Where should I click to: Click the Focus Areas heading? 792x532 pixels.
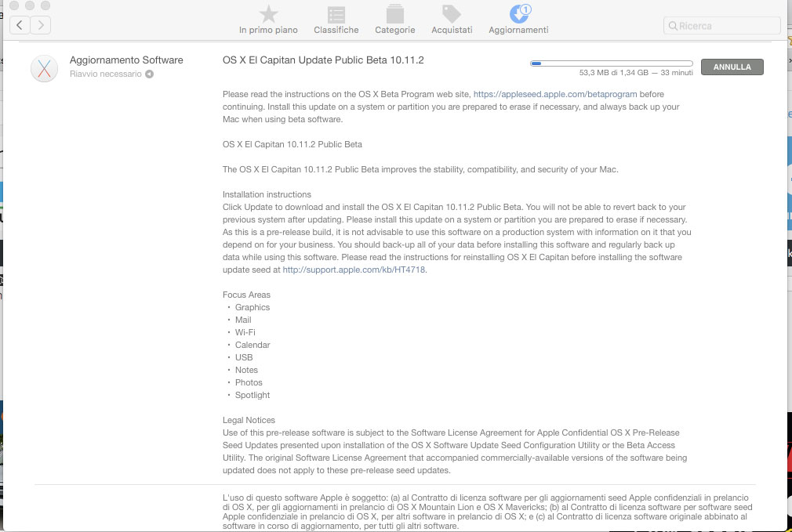pos(246,295)
